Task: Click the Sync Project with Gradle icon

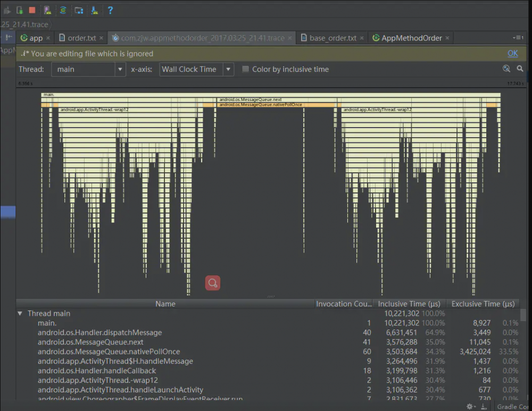Action: 63,10
